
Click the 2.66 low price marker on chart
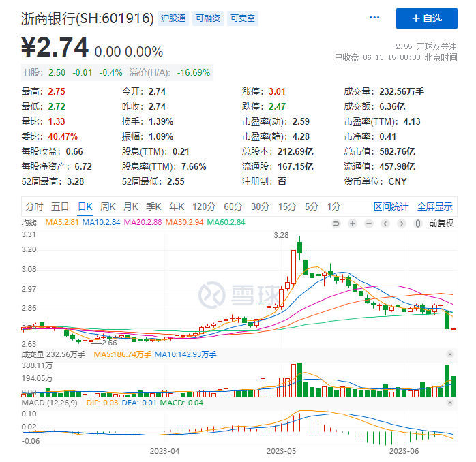(x=110, y=343)
